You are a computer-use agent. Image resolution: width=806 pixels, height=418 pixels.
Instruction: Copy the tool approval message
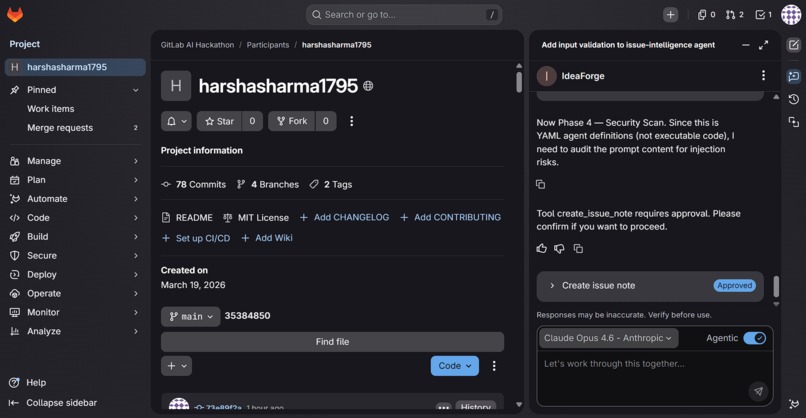(x=578, y=248)
